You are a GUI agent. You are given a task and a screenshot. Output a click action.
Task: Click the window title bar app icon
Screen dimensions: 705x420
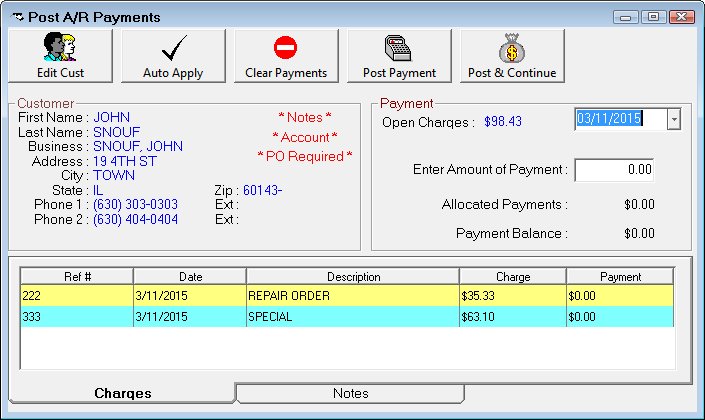pyautogui.click(x=18, y=17)
